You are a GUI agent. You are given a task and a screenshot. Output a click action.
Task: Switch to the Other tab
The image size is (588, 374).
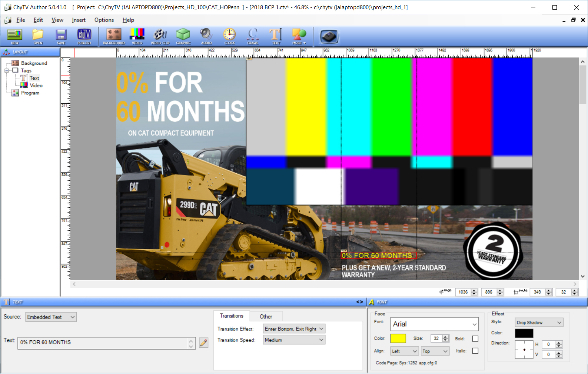coord(266,317)
